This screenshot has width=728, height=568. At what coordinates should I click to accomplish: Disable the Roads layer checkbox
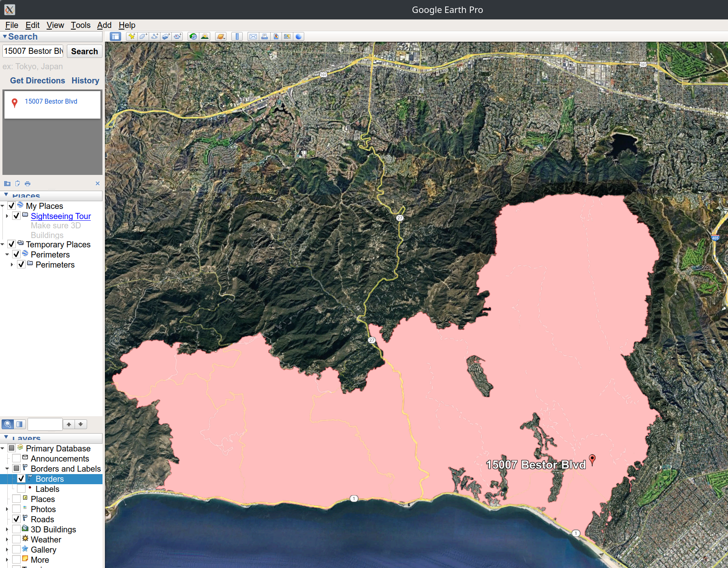pos(17,519)
